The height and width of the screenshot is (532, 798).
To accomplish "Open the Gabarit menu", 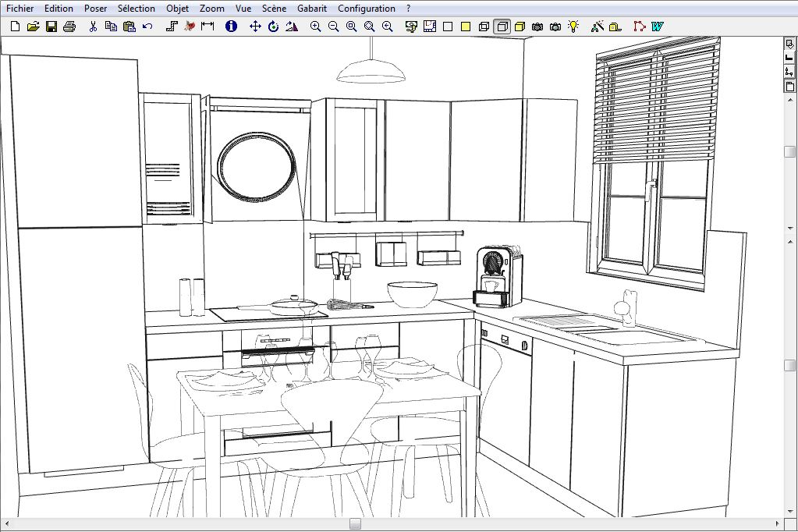I will 312,9.
